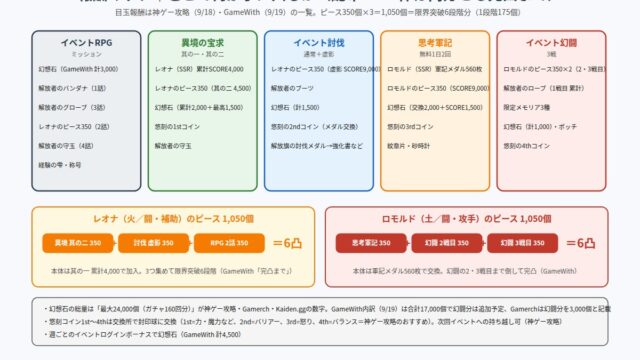Click the '無料1日2回' subtitle under 思考軍記
This screenshot has width=640, height=360.
click(x=435, y=54)
